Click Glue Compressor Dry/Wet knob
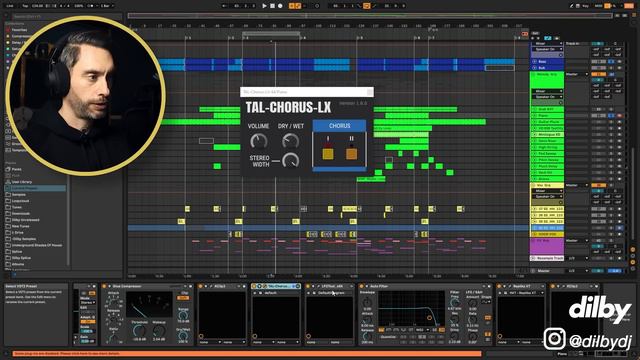 pyautogui.click(x=184, y=335)
